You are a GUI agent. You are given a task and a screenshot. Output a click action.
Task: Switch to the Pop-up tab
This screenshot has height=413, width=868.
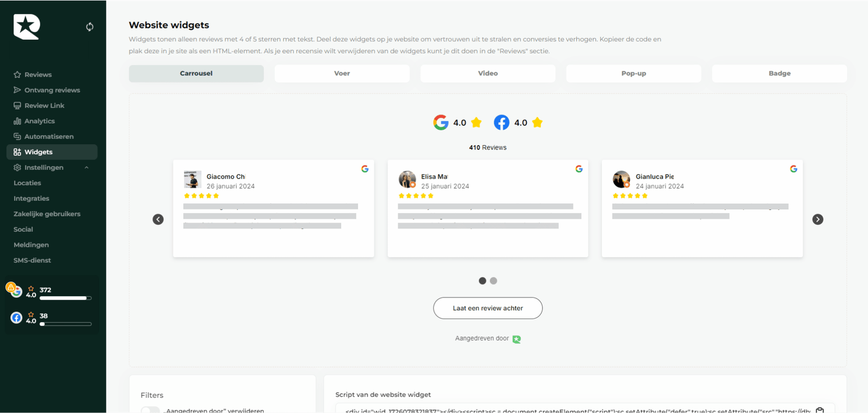tap(633, 73)
